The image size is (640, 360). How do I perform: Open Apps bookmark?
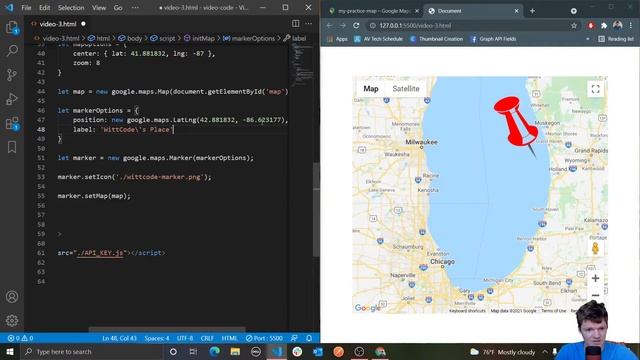click(337, 39)
